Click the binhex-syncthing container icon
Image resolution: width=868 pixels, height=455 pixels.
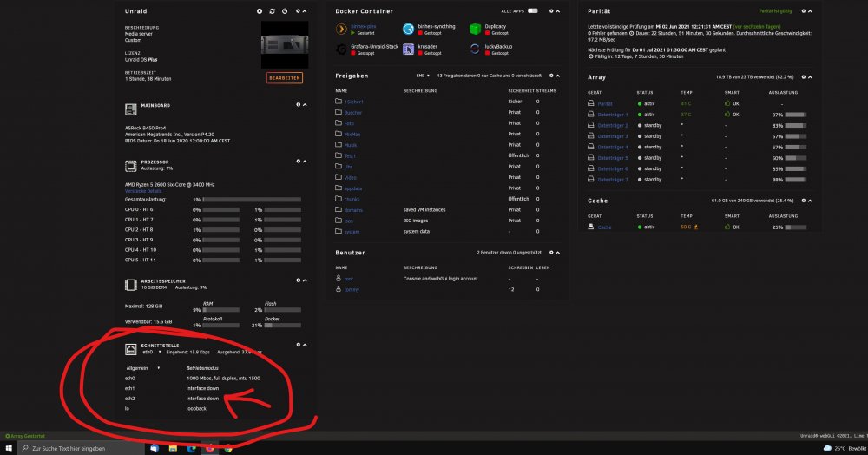409,29
